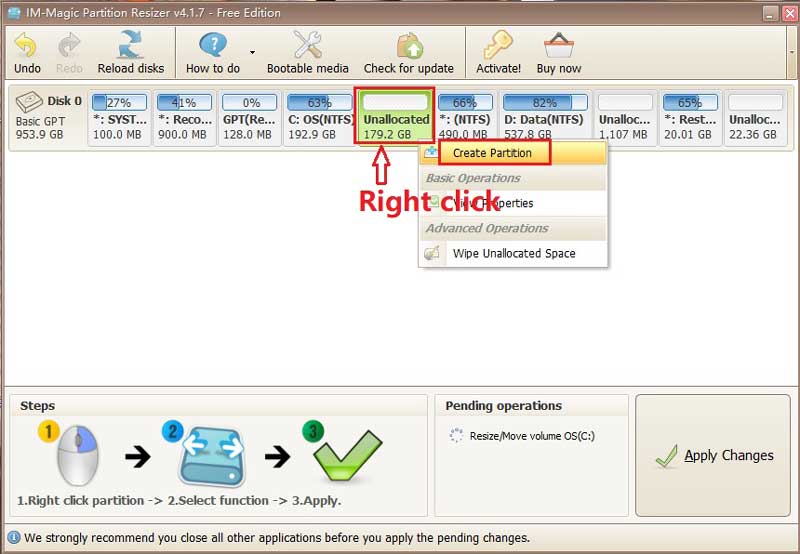Select the Rest... 20.01 GB partition
Image resolution: width=800 pixels, height=554 pixels.
pos(690,117)
